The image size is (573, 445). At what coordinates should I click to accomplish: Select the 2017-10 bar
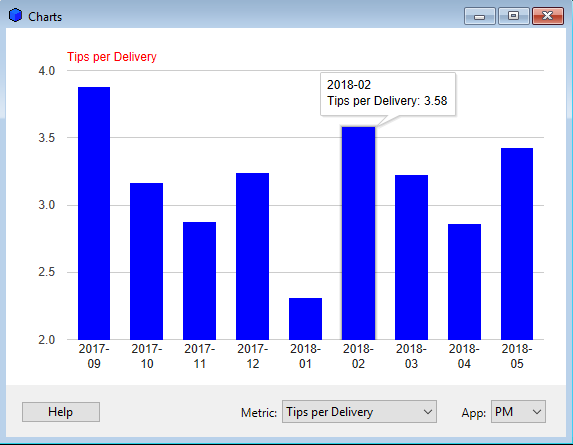(147, 261)
